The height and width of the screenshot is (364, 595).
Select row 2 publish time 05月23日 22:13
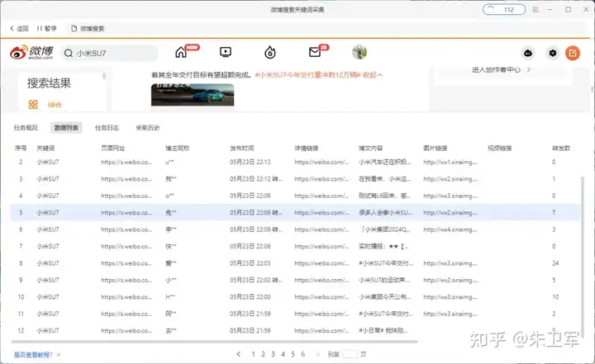[250, 162]
